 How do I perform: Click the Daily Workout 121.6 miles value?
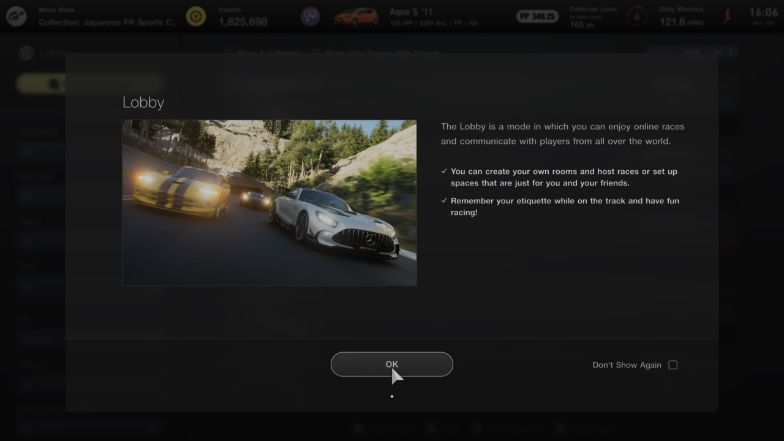coord(682,22)
